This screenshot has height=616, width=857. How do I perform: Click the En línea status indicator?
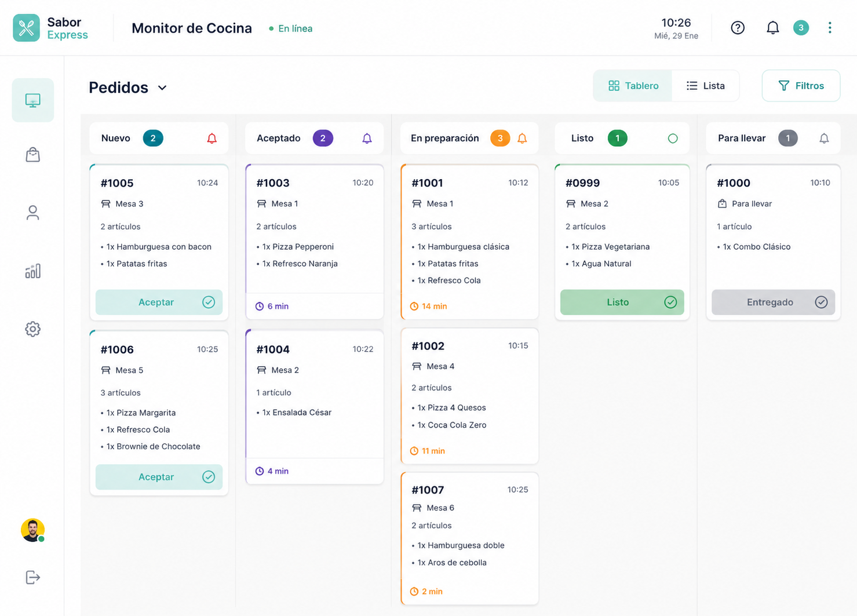click(290, 28)
